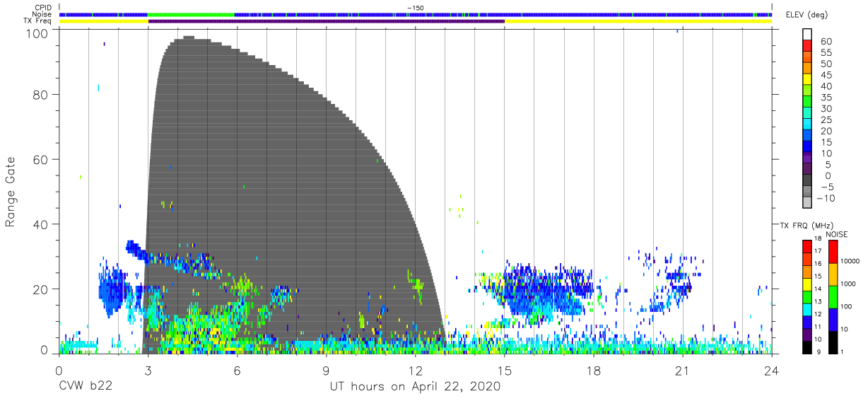Click the '3' tick on the UT hours axis
Screen dimensions: 868x401
pyautogui.click(x=148, y=369)
